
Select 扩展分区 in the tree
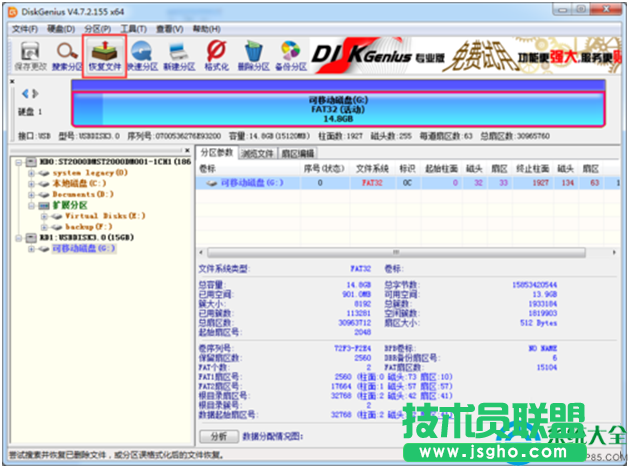click(x=70, y=205)
